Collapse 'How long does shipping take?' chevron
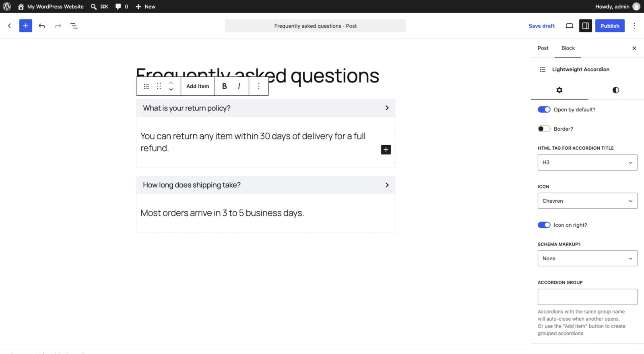 (x=387, y=185)
